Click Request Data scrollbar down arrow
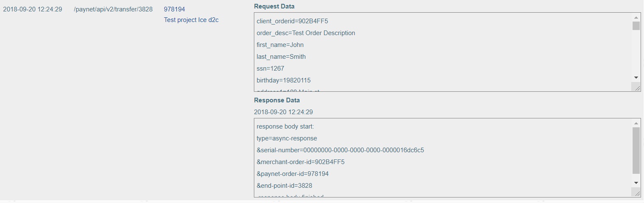This screenshot has height=203, width=644. pos(636,78)
